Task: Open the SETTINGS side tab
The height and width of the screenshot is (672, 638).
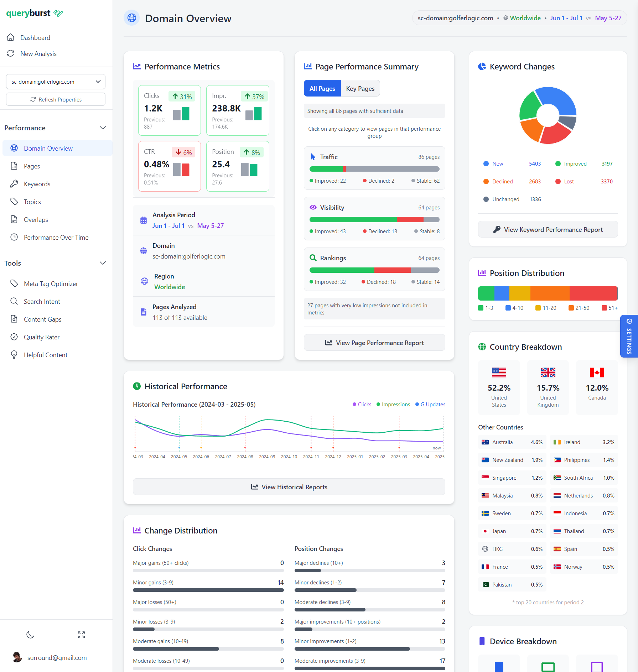Action: coord(629,336)
